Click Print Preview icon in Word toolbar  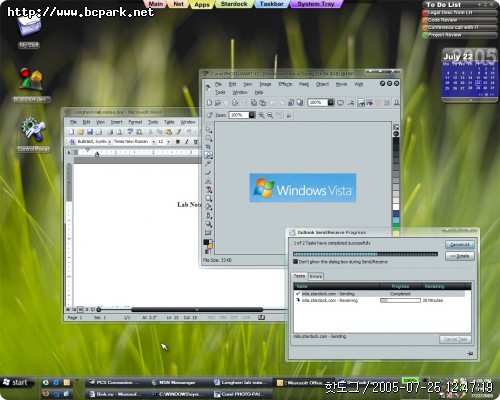tap(119, 132)
